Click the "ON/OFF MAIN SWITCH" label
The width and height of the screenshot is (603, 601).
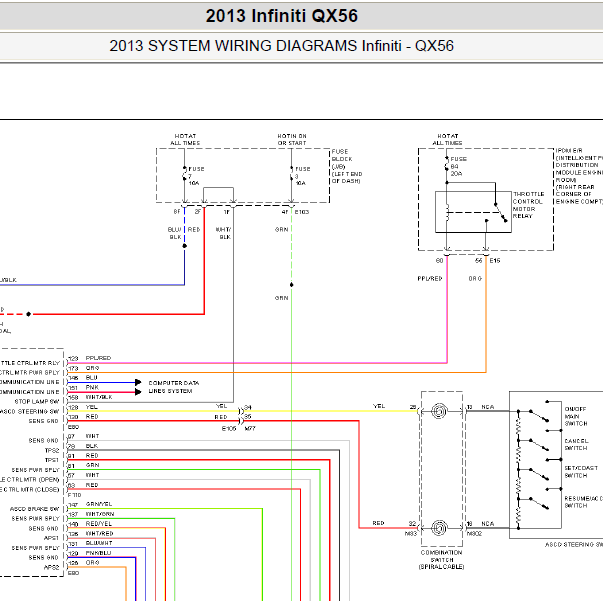click(x=576, y=416)
